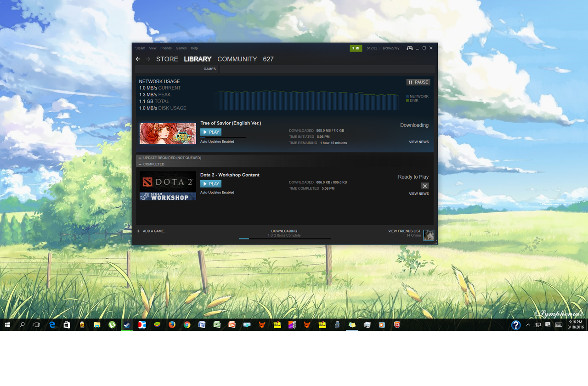Launch Firefox from taskbar
This screenshot has height=386, width=588.
172,324
